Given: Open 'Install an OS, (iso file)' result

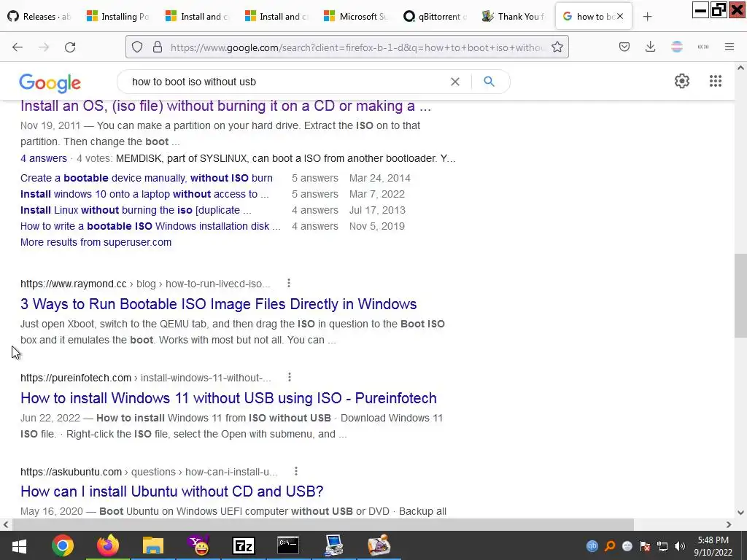Looking at the screenshot, I should (x=225, y=106).
